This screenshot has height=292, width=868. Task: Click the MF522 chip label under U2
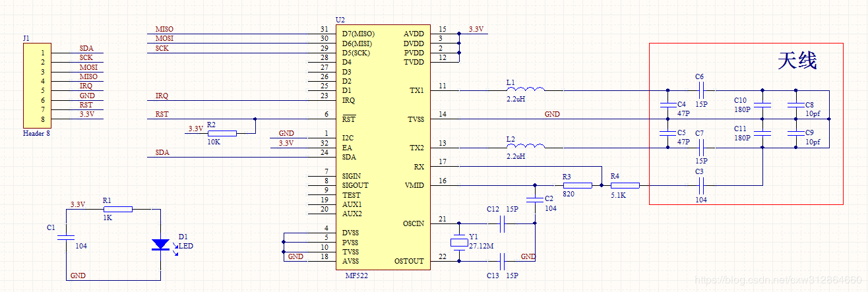pos(356,276)
